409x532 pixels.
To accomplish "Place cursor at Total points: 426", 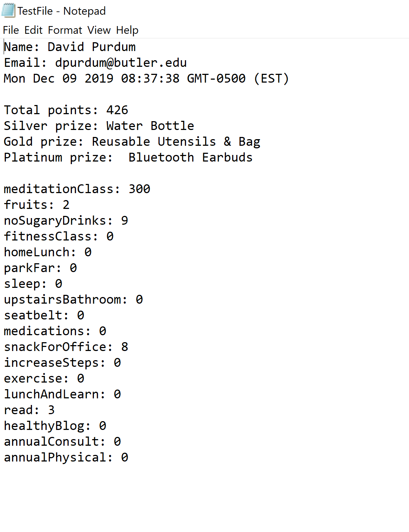I will (x=66, y=110).
